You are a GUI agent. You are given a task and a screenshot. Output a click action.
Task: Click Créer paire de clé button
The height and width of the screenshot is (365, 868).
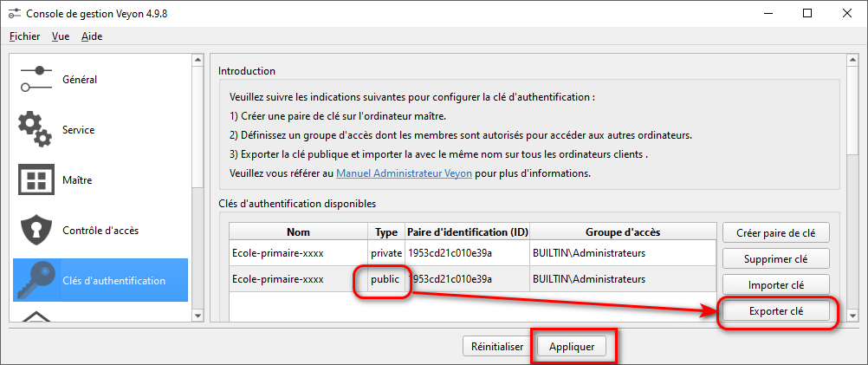(776, 232)
